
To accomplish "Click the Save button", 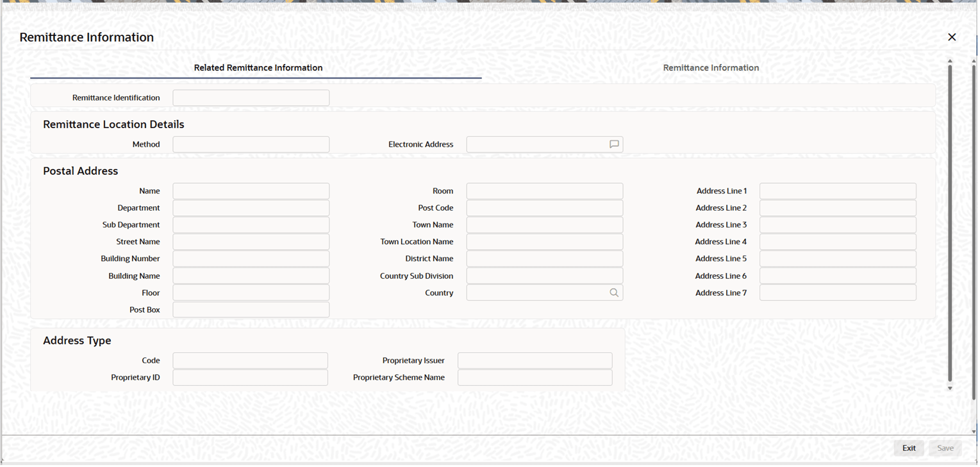I will tap(945, 448).
